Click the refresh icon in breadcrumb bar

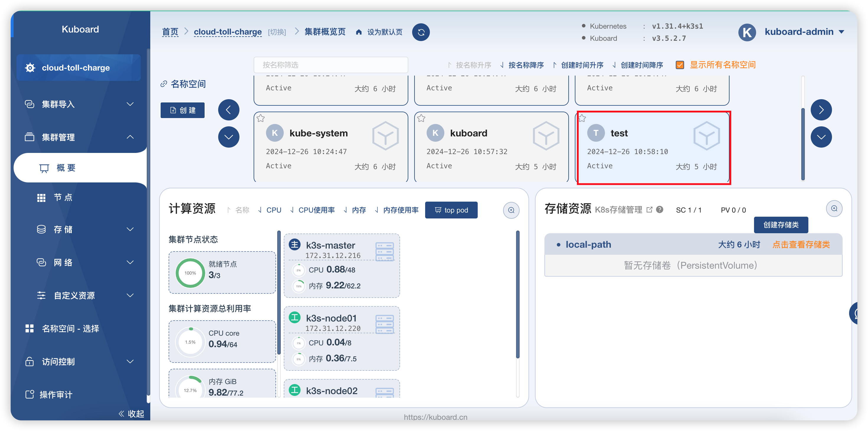pos(421,32)
